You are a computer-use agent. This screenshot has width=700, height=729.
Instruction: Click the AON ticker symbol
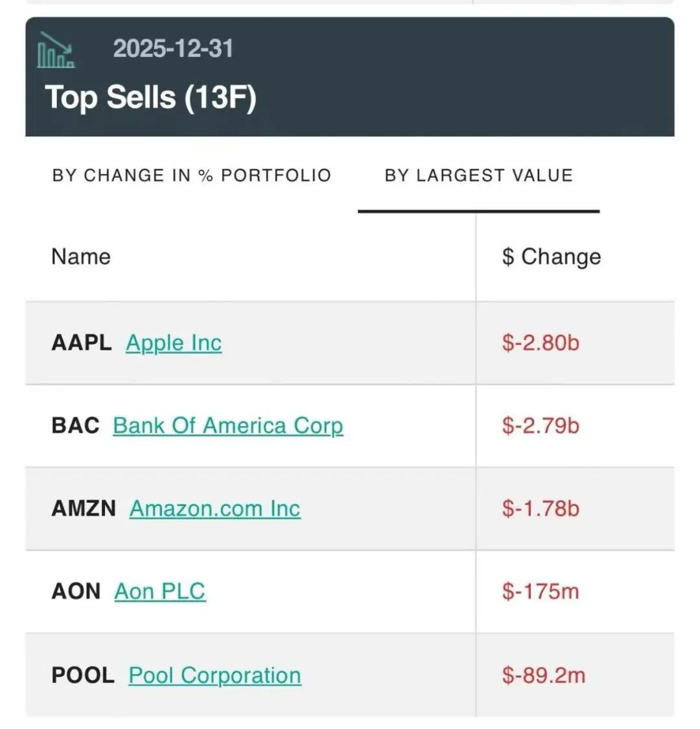(76, 592)
